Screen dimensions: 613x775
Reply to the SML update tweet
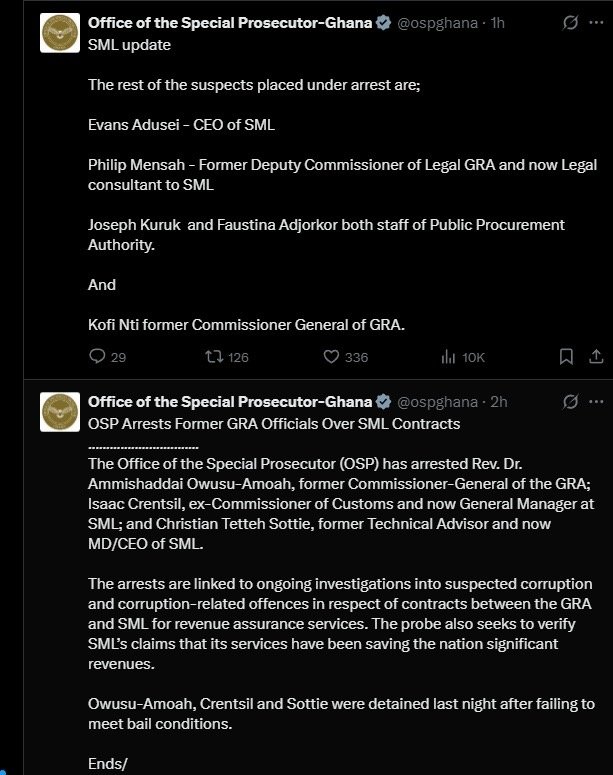(x=107, y=357)
